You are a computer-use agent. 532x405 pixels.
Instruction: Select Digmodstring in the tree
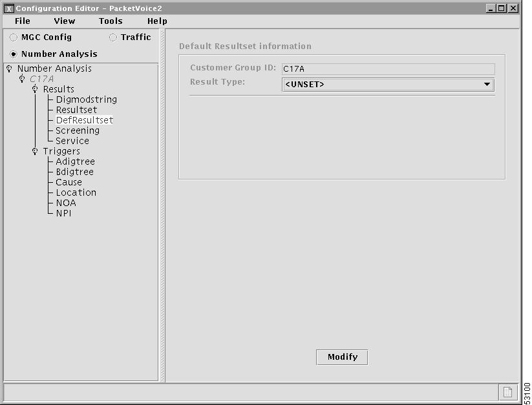[87, 99]
